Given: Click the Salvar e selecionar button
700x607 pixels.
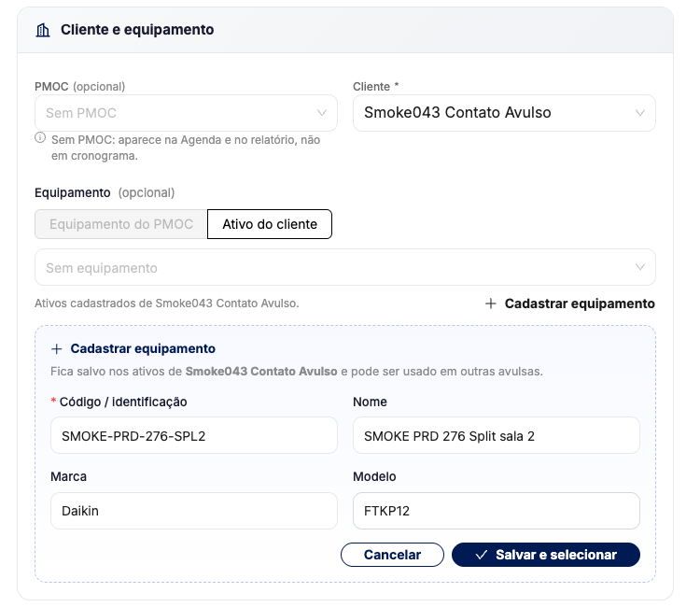Looking at the screenshot, I should [x=546, y=555].
